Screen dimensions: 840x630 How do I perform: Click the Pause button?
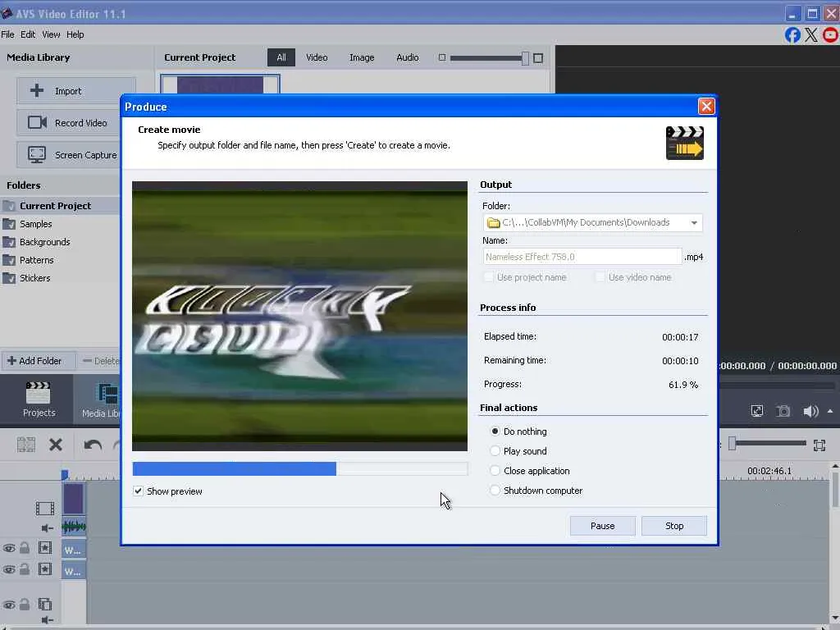coord(603,526)
